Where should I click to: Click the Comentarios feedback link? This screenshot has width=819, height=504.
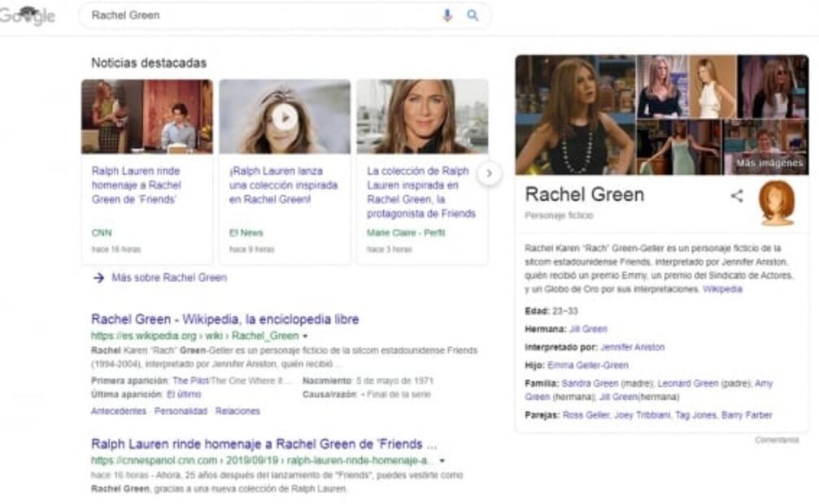click(777, 441)
